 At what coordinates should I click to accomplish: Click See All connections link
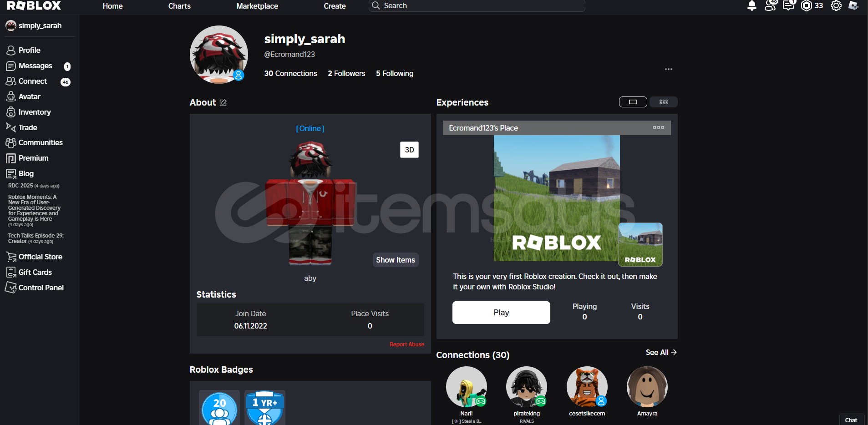(x=661, y=352)
